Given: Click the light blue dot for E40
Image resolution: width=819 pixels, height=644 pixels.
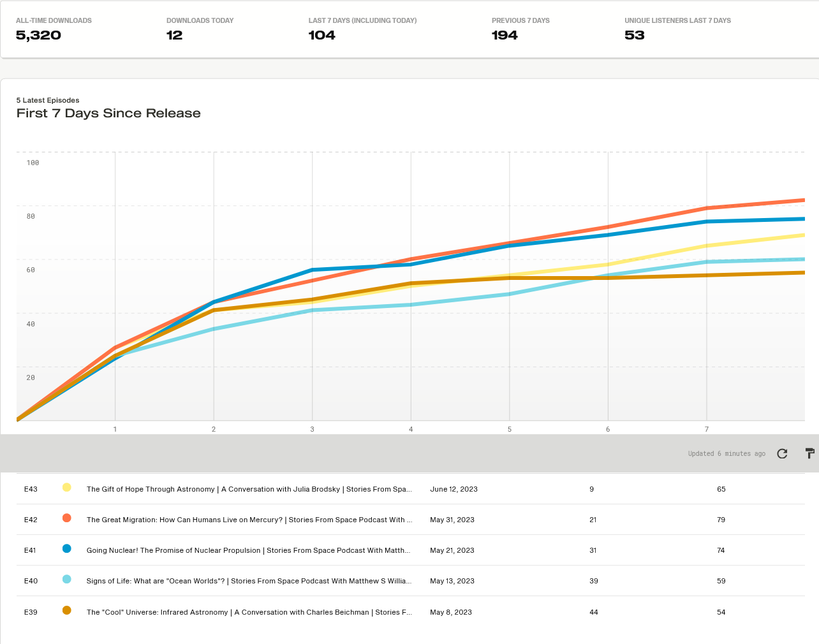Looking at the screenshot, I should pyautogui.click(x=67, y=580).
